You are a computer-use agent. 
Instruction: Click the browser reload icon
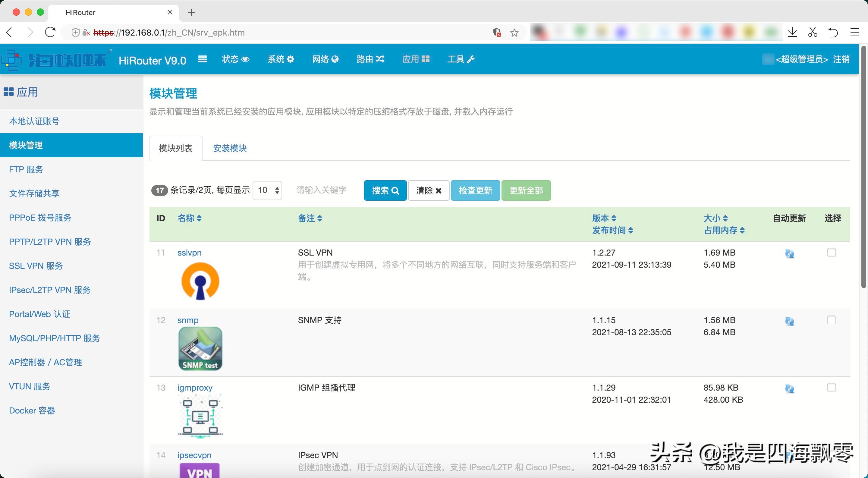click(x=50, y=33)
